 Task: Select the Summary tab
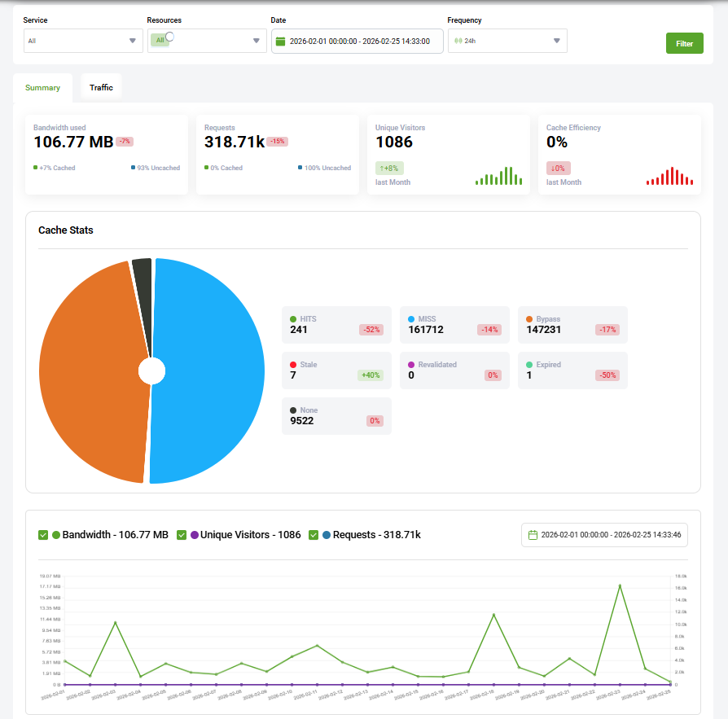pyautogui.click(x=42, y=87)
